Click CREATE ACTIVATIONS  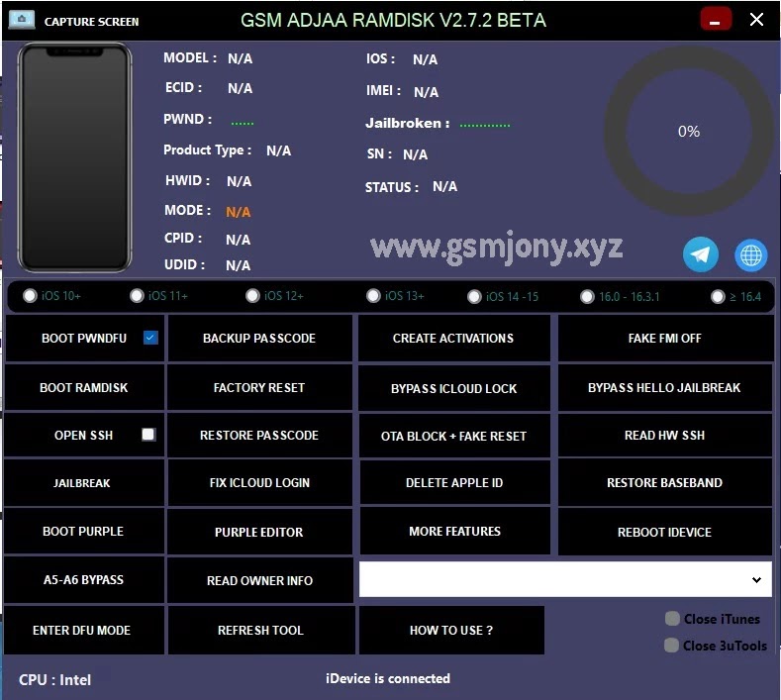(453, 339)
